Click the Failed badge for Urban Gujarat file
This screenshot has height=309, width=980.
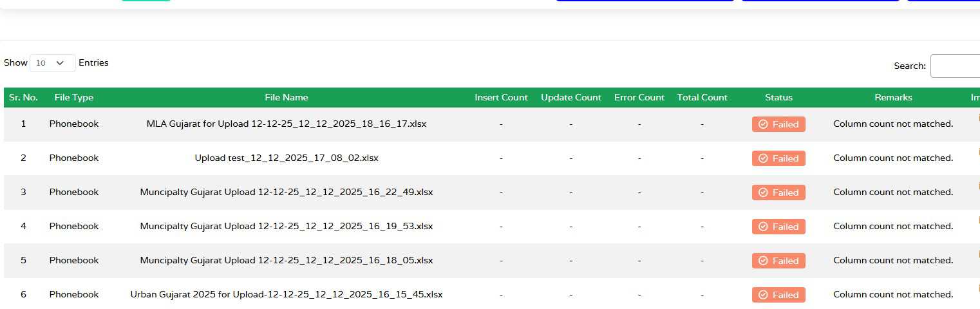(778, 295)
